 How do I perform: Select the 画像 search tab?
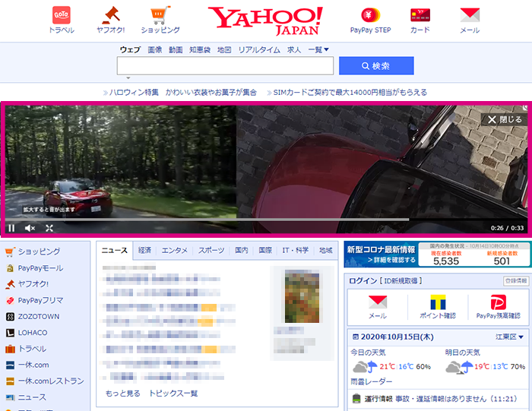click(x=155, y=50)
